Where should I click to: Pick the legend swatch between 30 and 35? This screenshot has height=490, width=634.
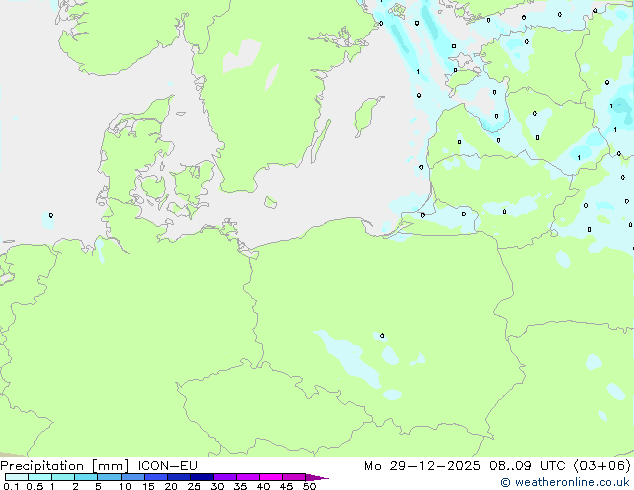(x=225, y=477)
